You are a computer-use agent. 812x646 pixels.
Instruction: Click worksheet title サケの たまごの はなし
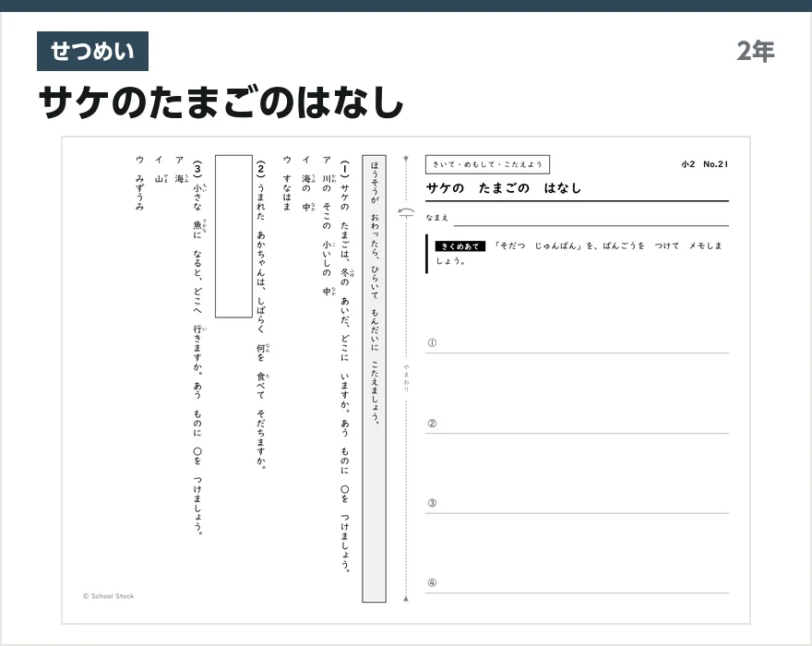(x=504, y=188)
